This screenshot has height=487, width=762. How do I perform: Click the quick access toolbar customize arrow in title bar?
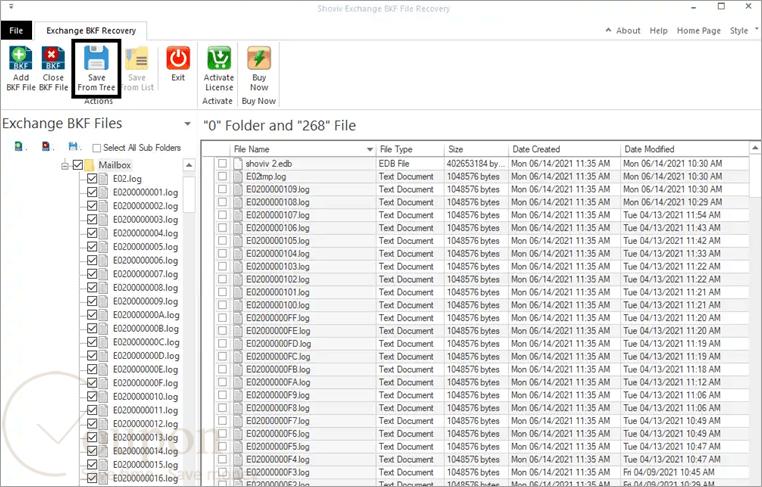(x=11, y=7)
